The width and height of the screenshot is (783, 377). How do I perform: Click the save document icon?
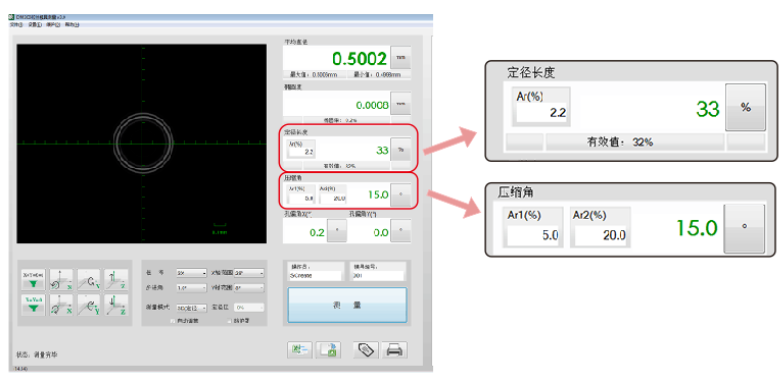click(328, 351)
